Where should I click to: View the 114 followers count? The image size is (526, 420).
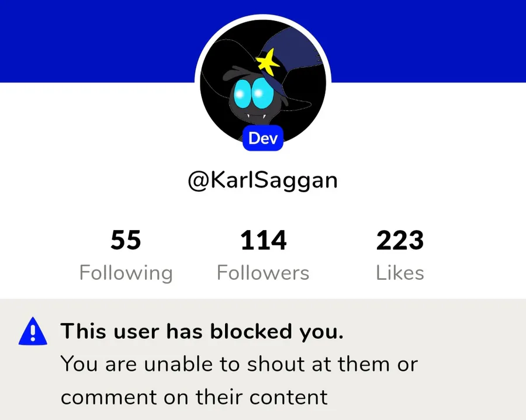(x=264, y=240)
